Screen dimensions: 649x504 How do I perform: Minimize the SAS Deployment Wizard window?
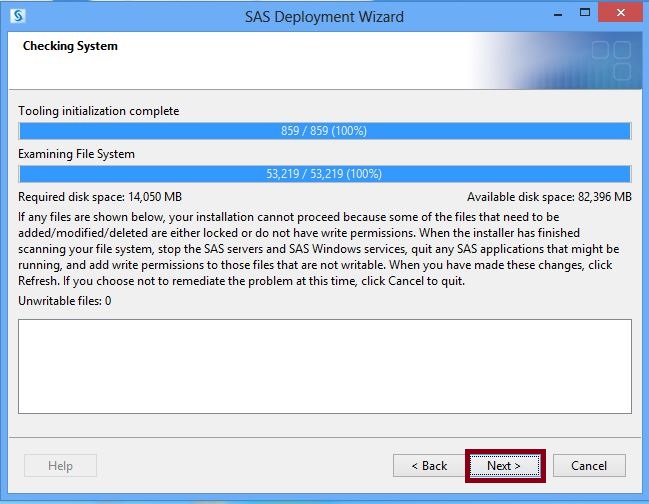558,14
